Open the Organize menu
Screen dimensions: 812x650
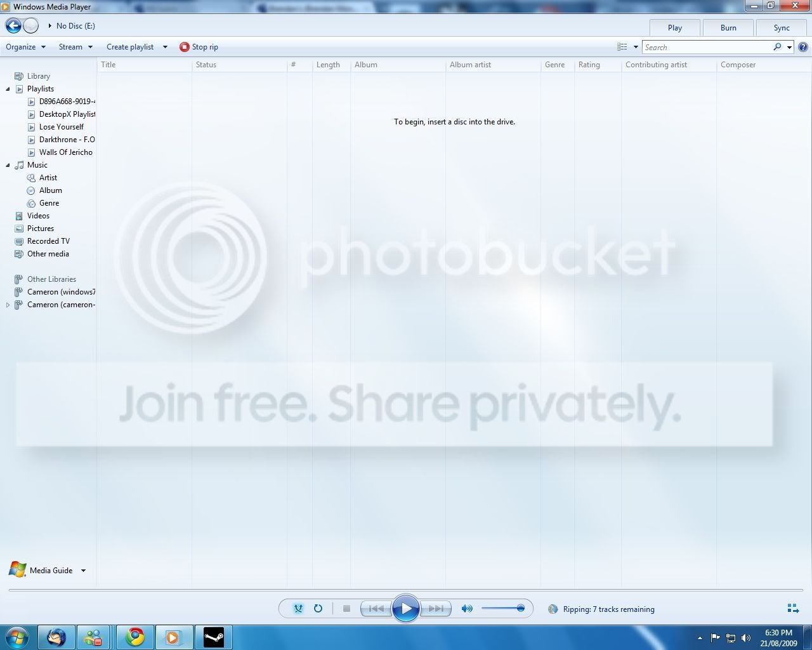point(26,47)
